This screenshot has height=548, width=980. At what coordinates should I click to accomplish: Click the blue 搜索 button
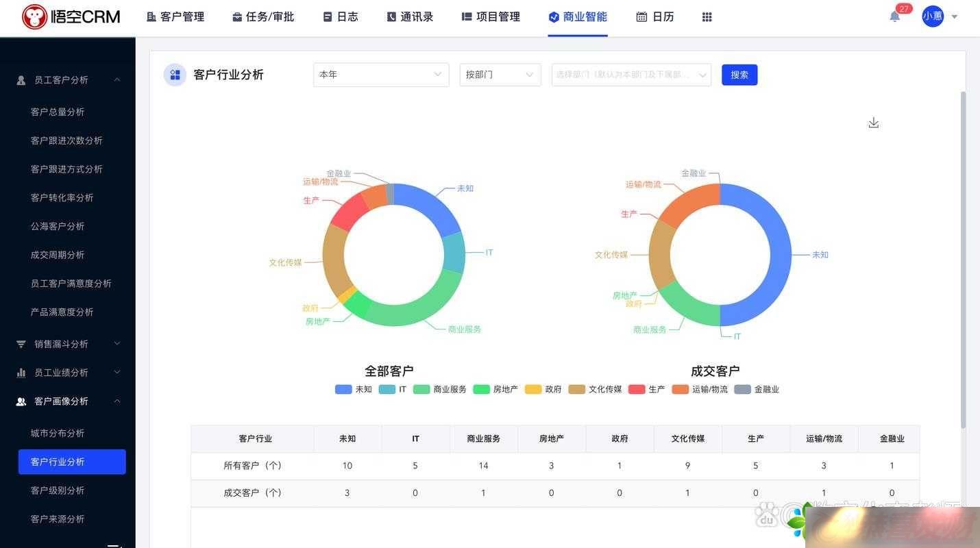click(x=739, y=75)
